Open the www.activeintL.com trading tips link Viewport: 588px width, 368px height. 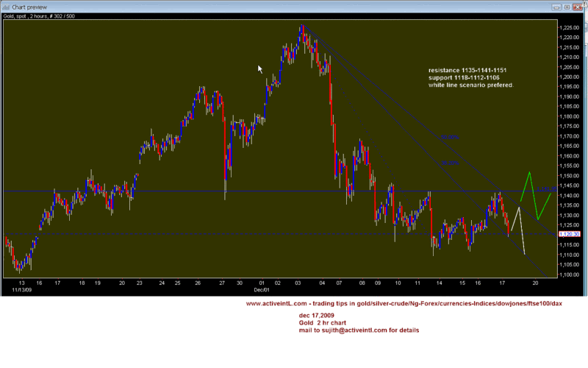pos(404,303)
